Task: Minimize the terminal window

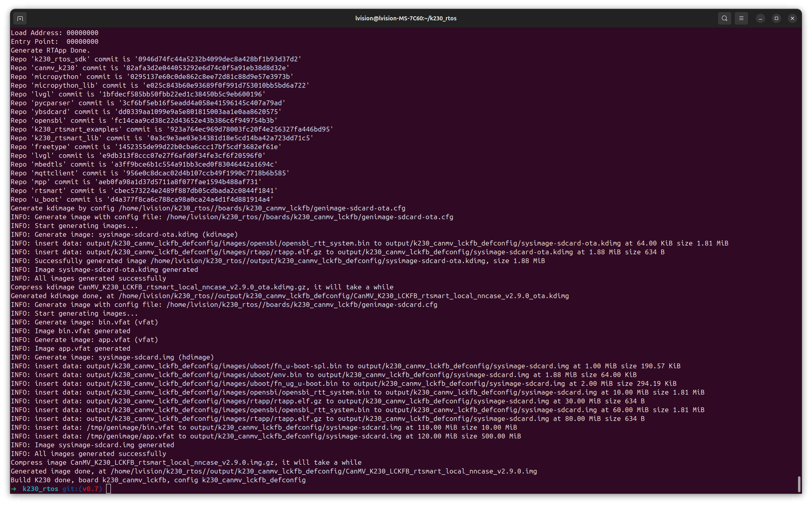Action: 760,18
